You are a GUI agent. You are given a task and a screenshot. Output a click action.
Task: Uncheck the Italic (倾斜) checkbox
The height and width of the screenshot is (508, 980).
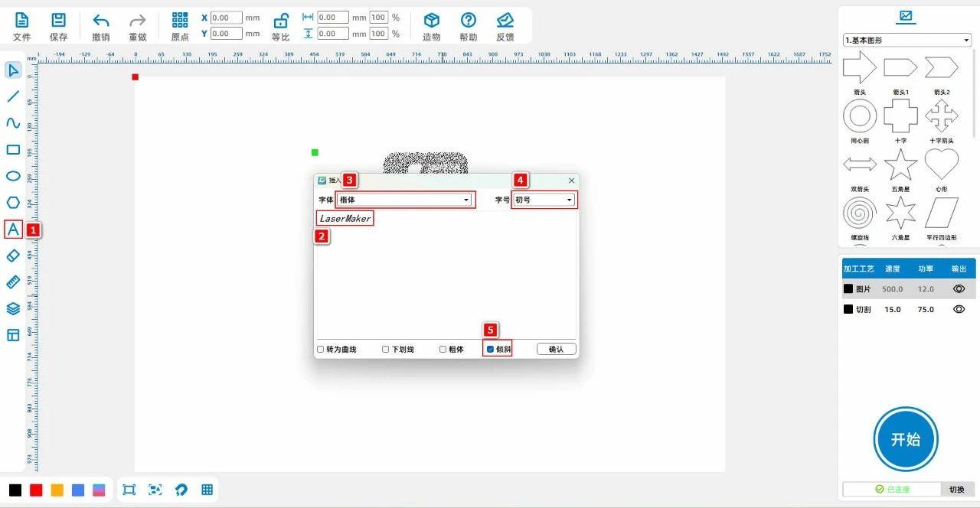coord(491,350)
